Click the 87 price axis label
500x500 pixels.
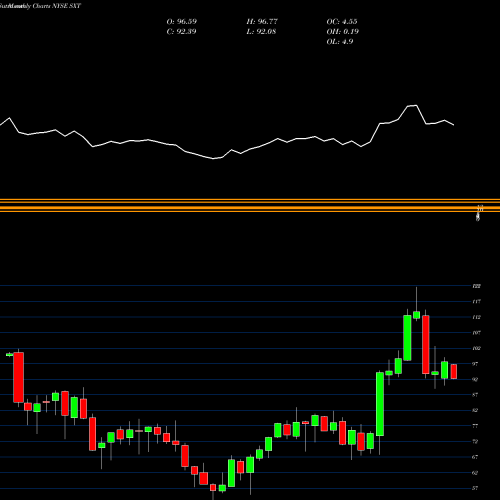click(475, 395)
